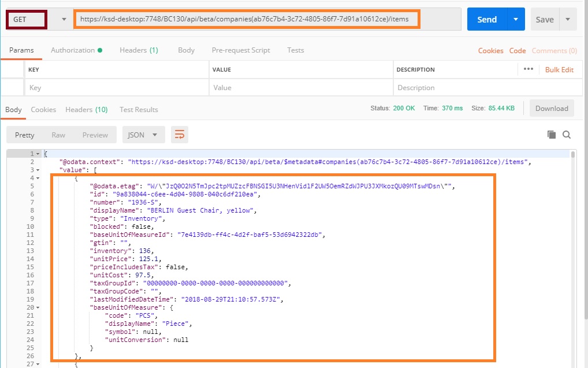Expand the Save options arrow
This screenshot has height=368, width=588.
tap(568, 20)
